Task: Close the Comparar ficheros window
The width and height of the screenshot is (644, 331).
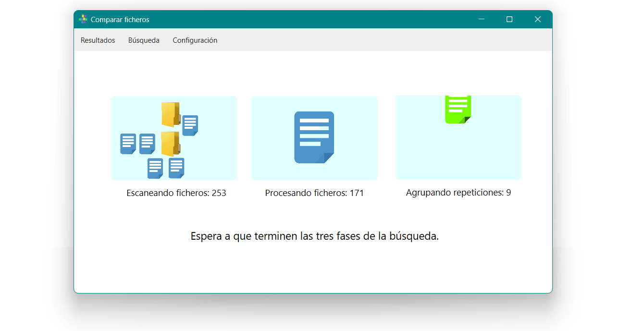Action: (x=538, y=19)
